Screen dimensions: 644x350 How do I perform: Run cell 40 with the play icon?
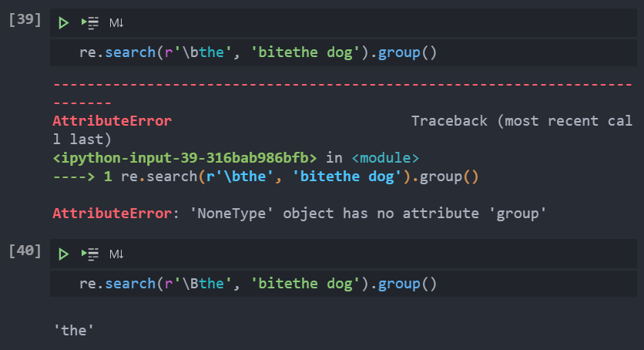(63, 254)
